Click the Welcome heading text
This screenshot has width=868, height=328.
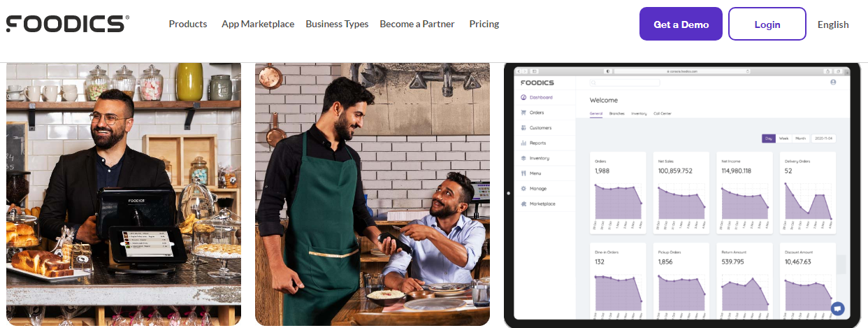(604, 100)
